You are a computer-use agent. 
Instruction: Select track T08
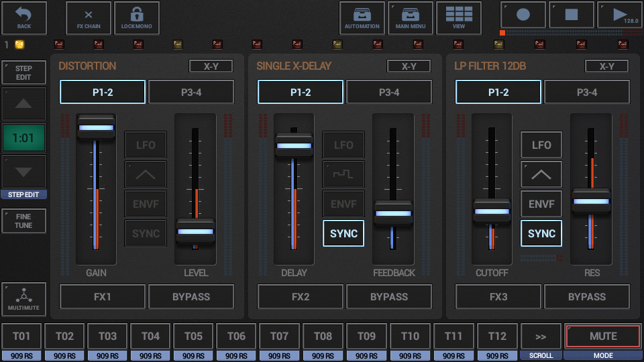coord(323,337)
